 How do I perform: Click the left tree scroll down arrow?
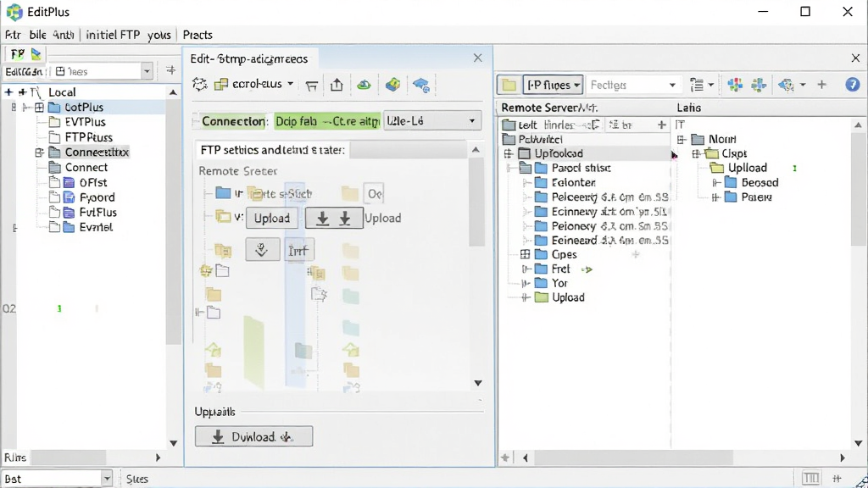(173, 443)
